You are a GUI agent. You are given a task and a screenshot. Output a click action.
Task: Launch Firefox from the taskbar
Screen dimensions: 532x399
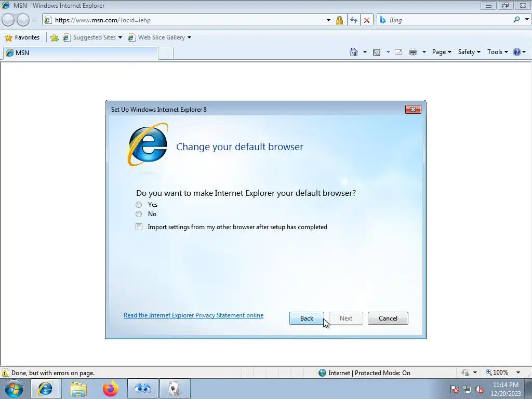(x=111, y=389)
